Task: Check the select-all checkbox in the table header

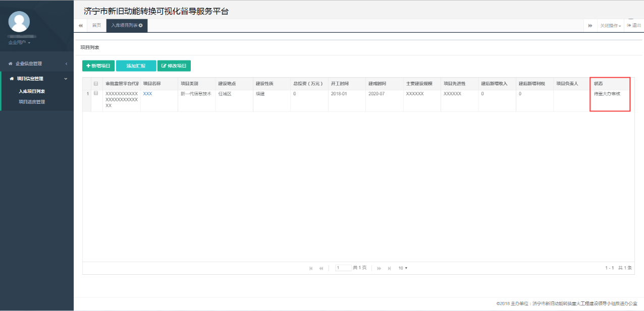Action: coord(95,83)
